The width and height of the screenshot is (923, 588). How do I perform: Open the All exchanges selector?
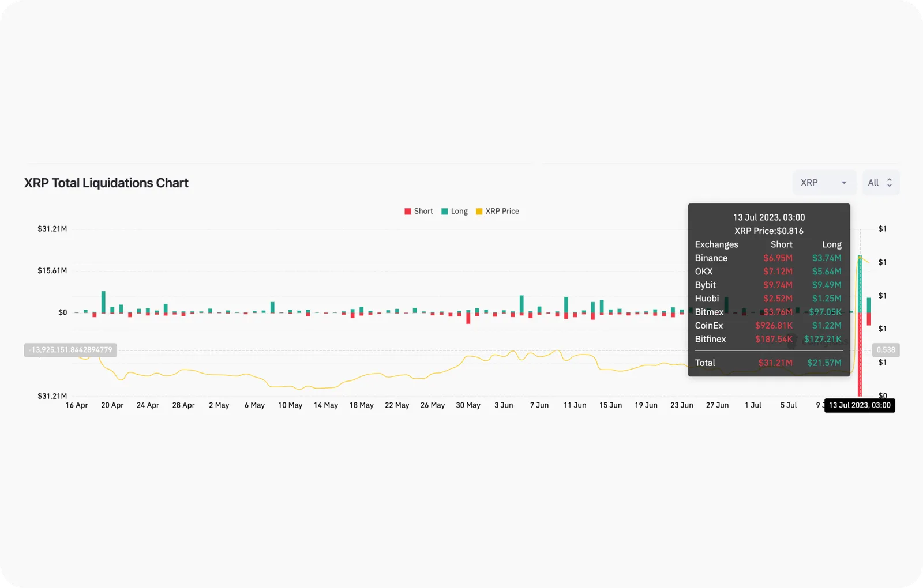[880, 183]
